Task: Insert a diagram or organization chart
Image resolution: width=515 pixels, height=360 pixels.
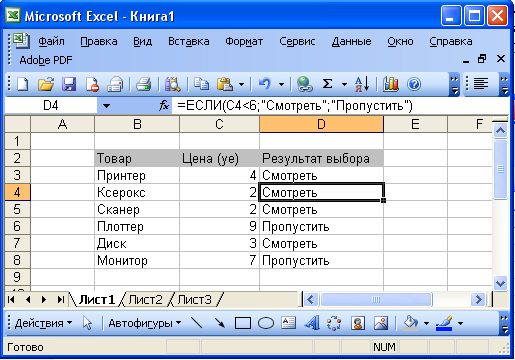Action: tap(334, 323)
